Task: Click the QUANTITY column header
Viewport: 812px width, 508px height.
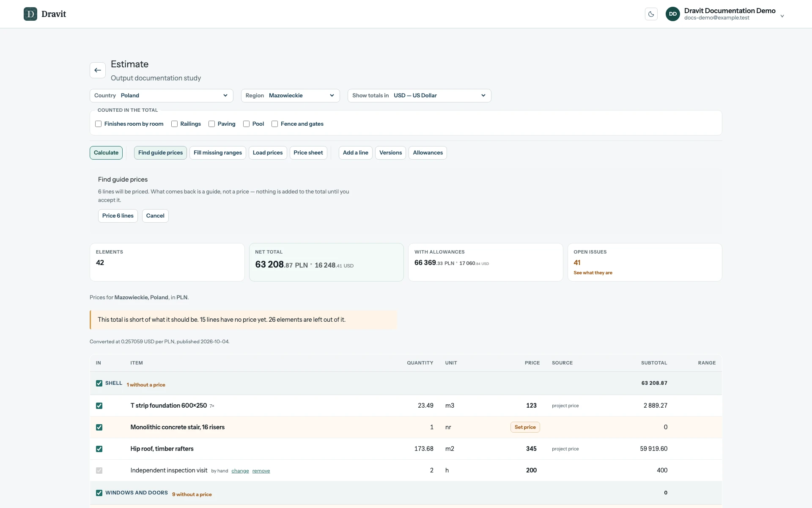Action: point(420,363)
